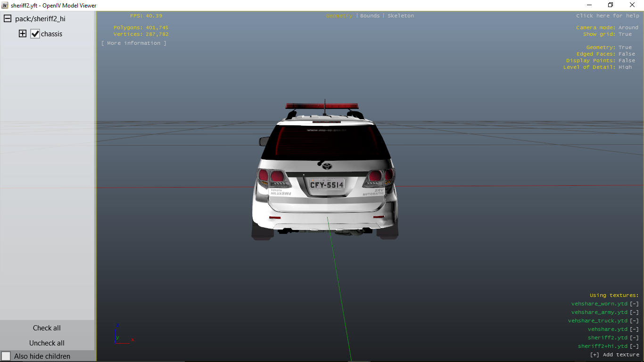Click [+] Add texture
The image size is (644, 362).
(614, 355)
